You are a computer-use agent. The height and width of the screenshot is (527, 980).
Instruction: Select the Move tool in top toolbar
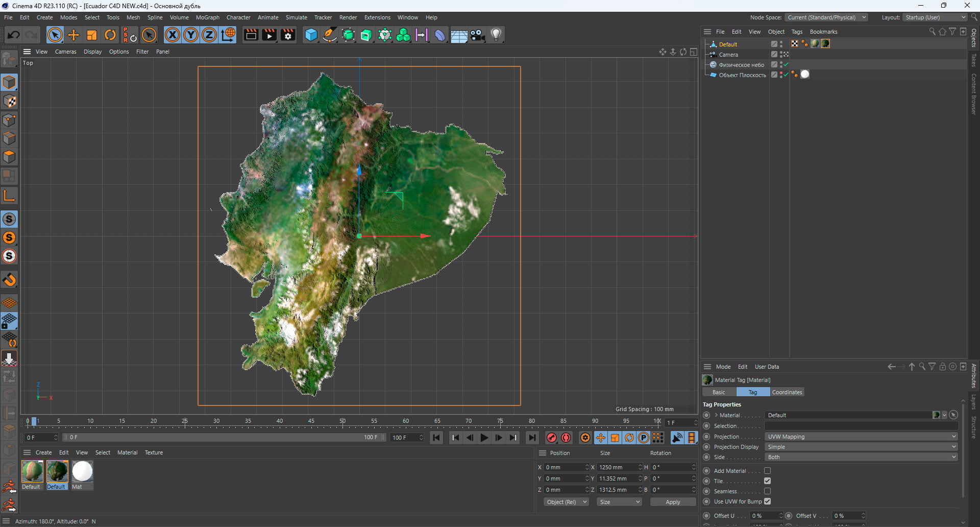click(73, 35)
